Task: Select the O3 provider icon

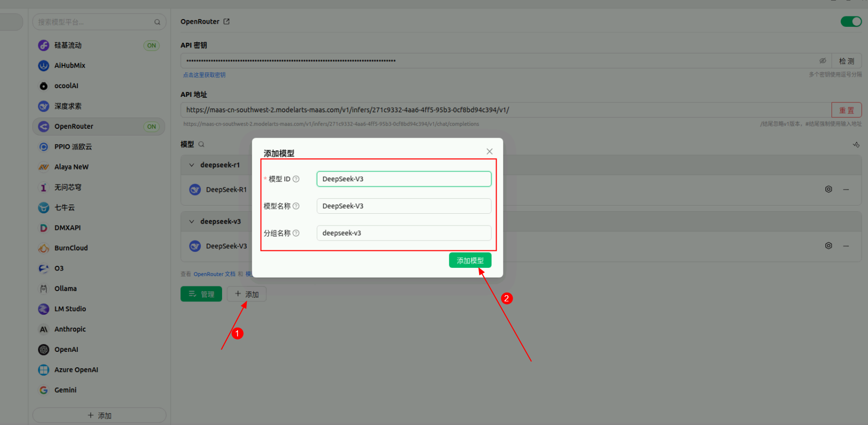Action: coord(44,268)
